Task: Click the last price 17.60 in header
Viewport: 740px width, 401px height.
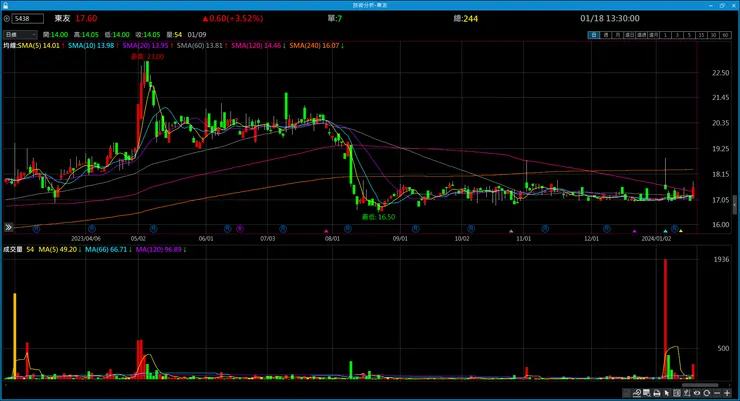Action: tap(86, 18)
